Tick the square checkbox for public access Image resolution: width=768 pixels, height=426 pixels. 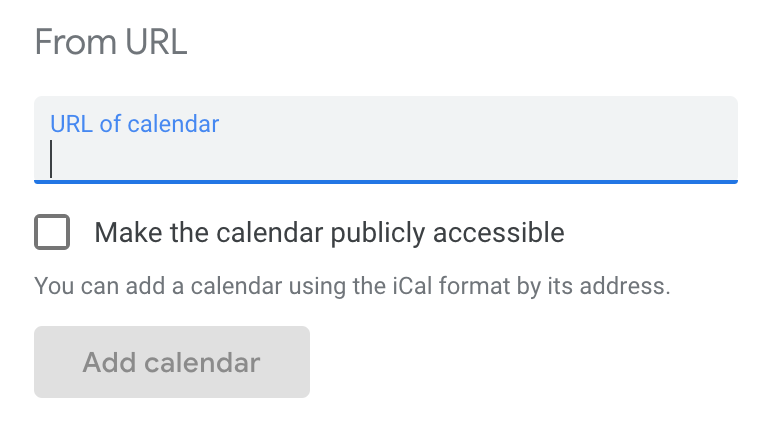[x=52, y=234]
